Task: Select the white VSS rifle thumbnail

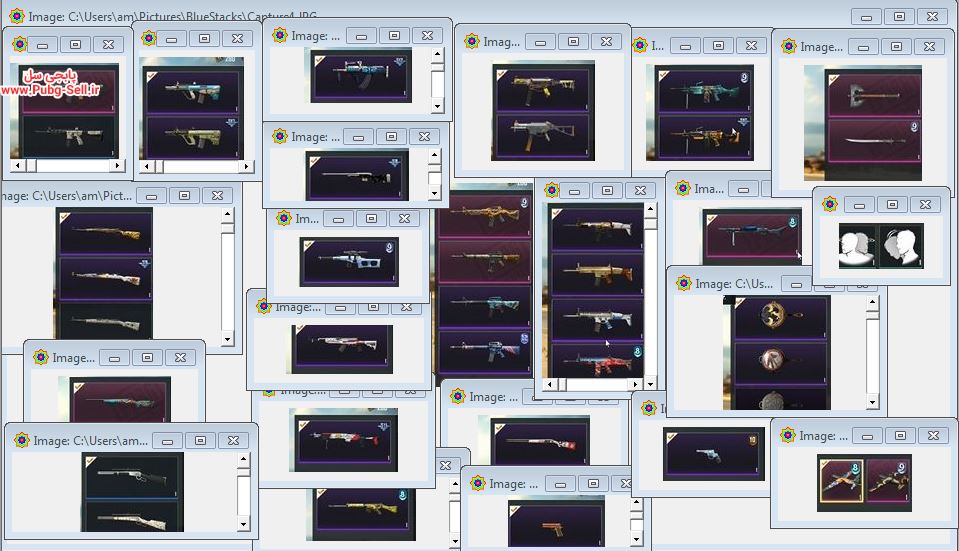Action: coord(349,262)
